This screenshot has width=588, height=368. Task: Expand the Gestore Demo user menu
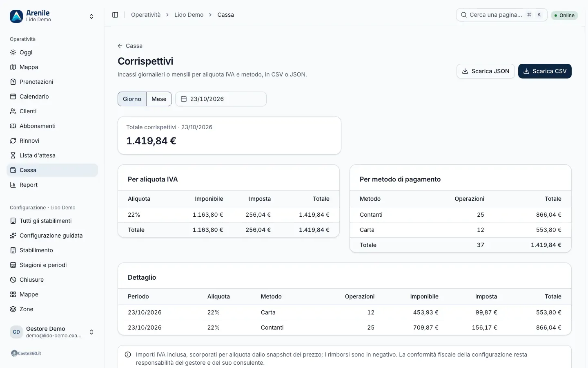[52, 332]
